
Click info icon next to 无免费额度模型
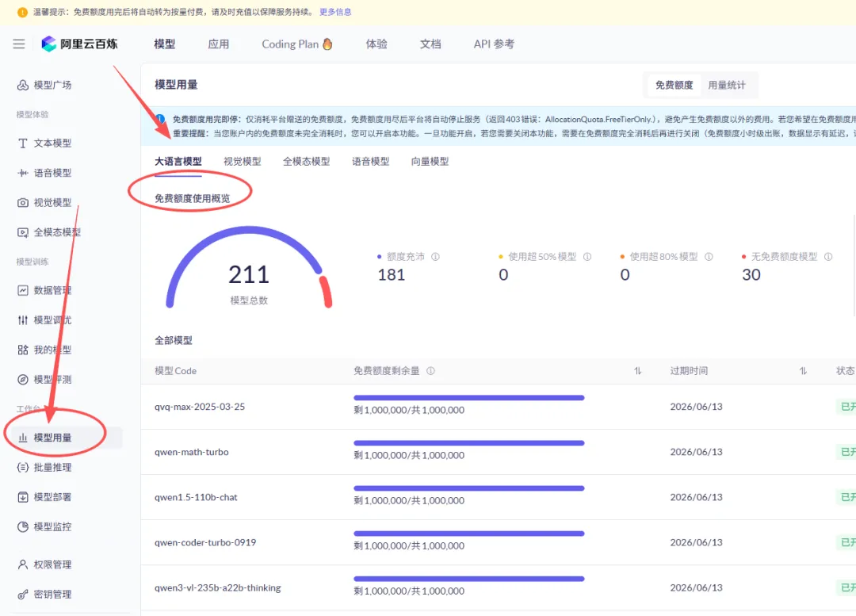pyautogui.click(x=828, y=257)
